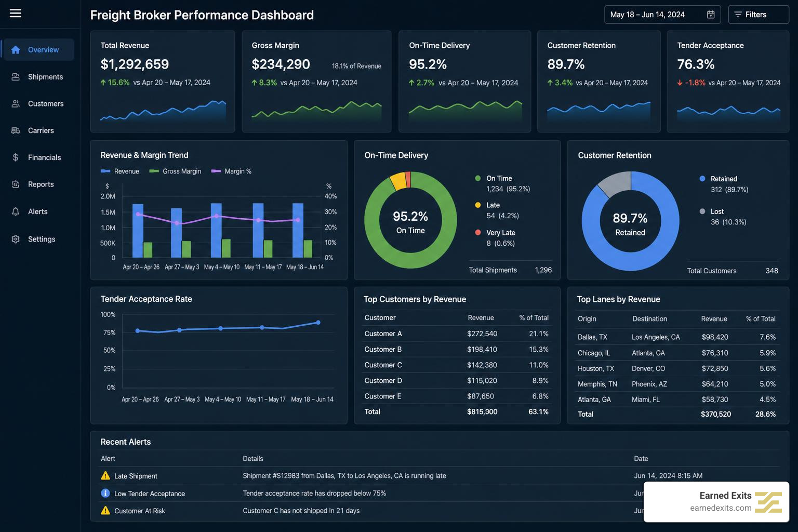Viewport: 798px width, 532px height.
Task: Click the $1,292,659 Total Revenue value
Action: point(135,64)
